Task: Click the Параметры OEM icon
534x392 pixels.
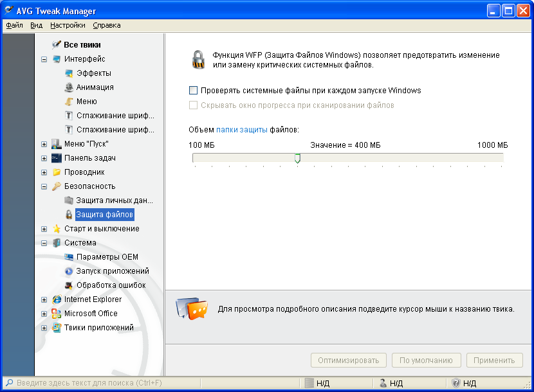Action: tap(69, 257)
